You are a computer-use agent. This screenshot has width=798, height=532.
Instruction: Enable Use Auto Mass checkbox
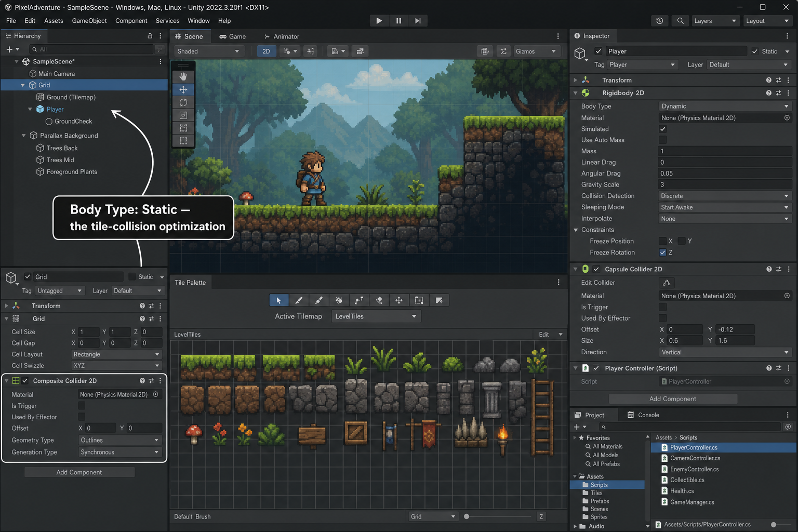662,140
